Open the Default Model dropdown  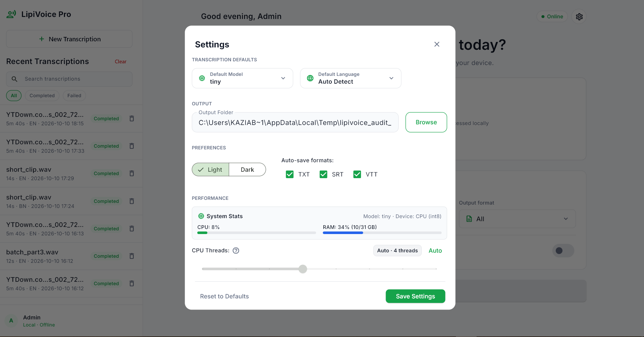243,78
